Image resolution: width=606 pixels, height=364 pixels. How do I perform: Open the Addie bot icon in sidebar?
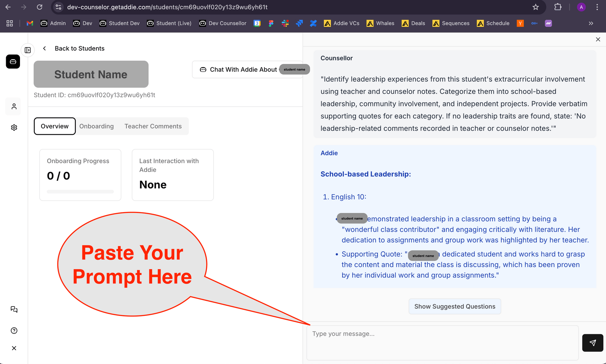tap(13, 62)
